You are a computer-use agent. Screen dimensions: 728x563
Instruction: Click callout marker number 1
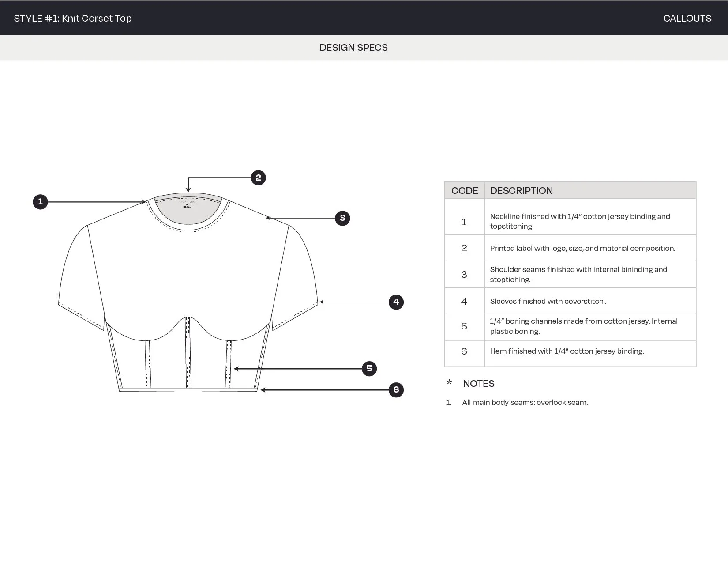coord(40,202)
